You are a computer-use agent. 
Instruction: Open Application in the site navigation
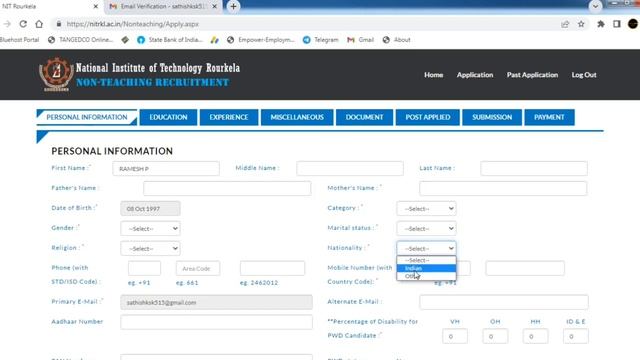point(475,75)
